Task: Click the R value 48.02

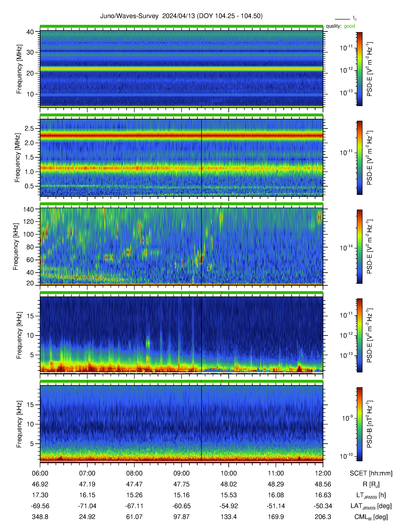Action: pos(229,484)
